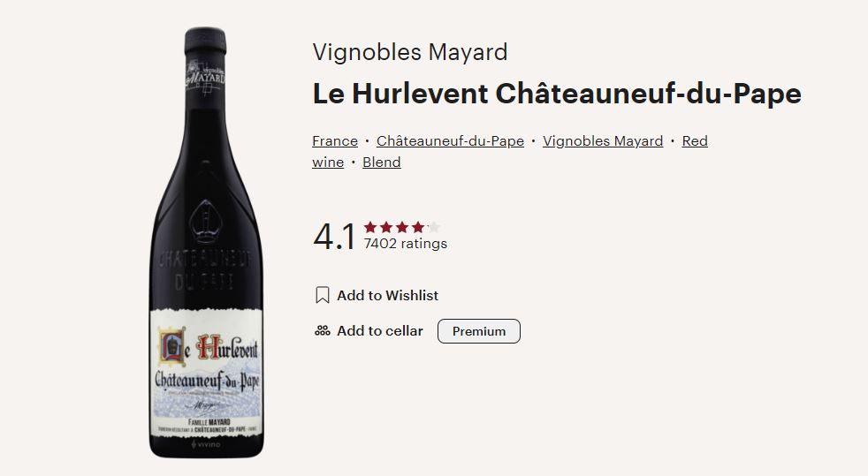Click the Premium badge

[x=479, y=331]
